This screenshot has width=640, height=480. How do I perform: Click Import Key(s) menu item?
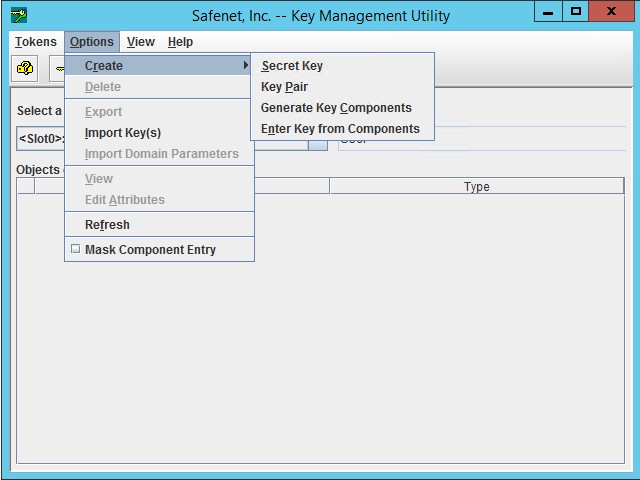point(123,133)
